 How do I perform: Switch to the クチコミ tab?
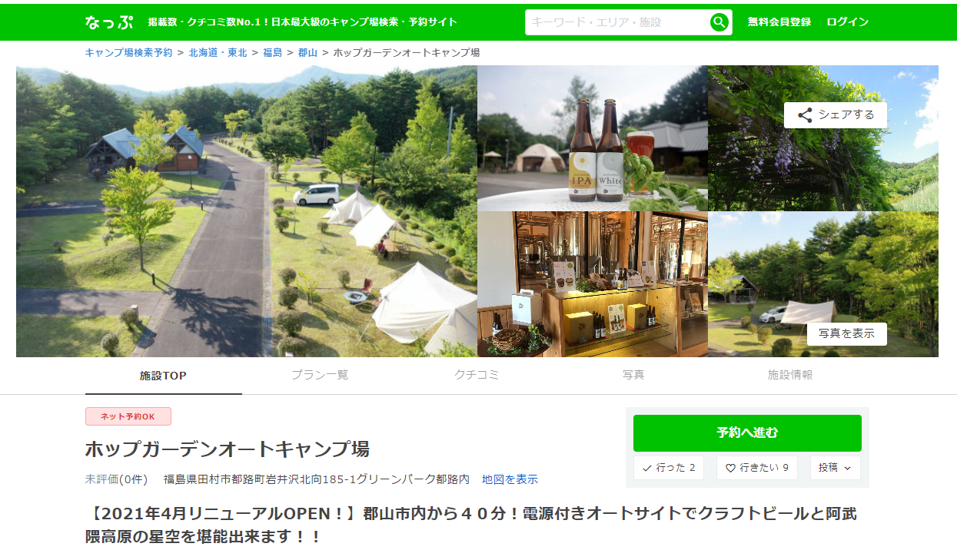tap(477, 375)
